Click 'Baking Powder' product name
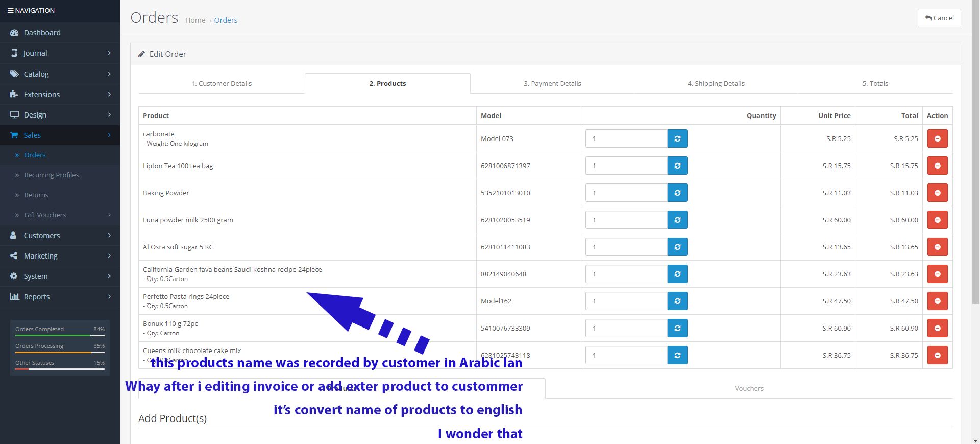Viewport: 980px width, 444px height. [x=166, y=193]
